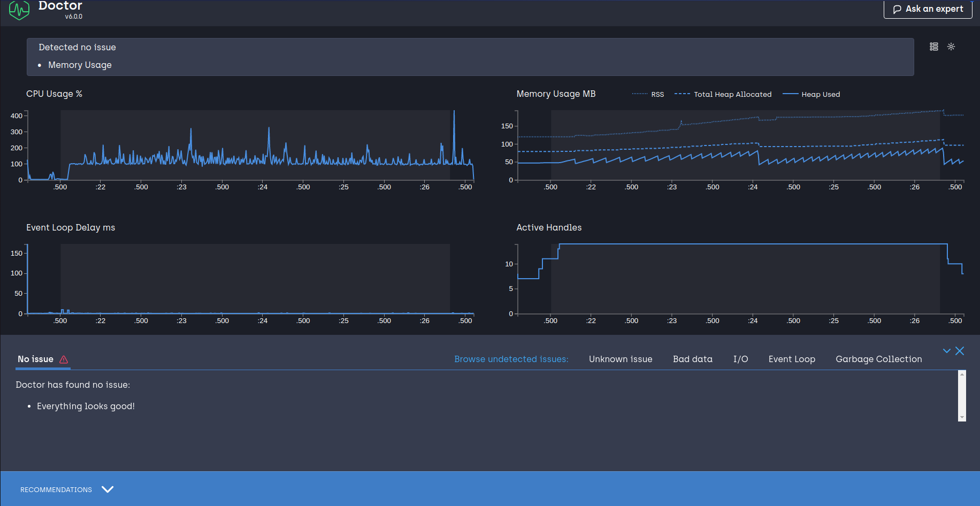Open Bad data tab

pyautogui.click(x=693, y=359)
